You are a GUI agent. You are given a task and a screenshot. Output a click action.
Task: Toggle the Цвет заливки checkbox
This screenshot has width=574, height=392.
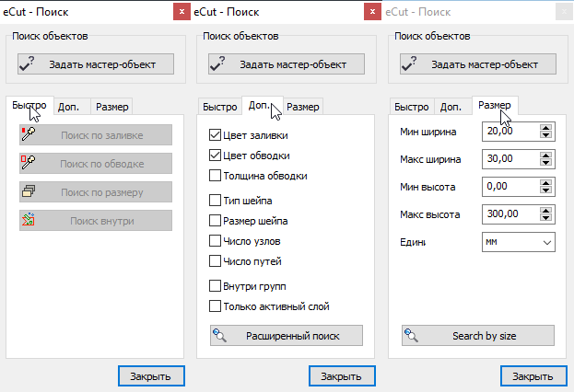point(215,135)
